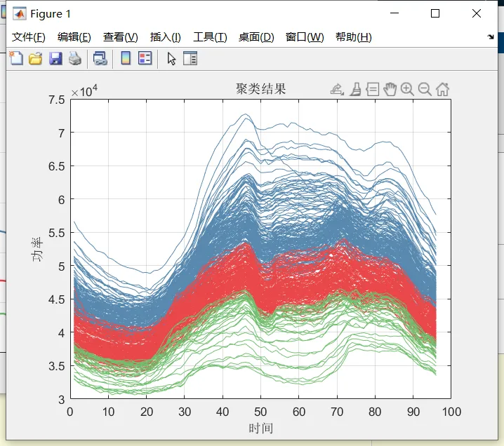Select the data brushing tool on axes toolbar
The width and height of the screenshot is (504, 446).
click(355, 89)
